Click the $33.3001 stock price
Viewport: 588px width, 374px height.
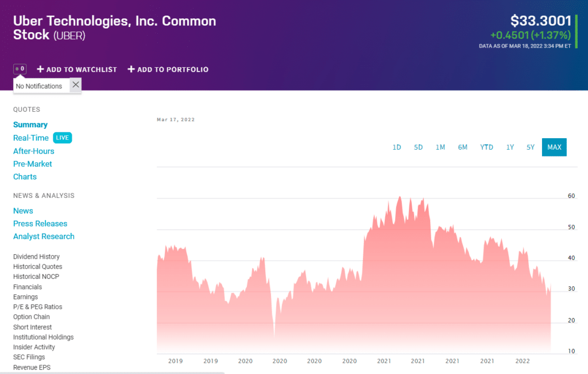541,21
